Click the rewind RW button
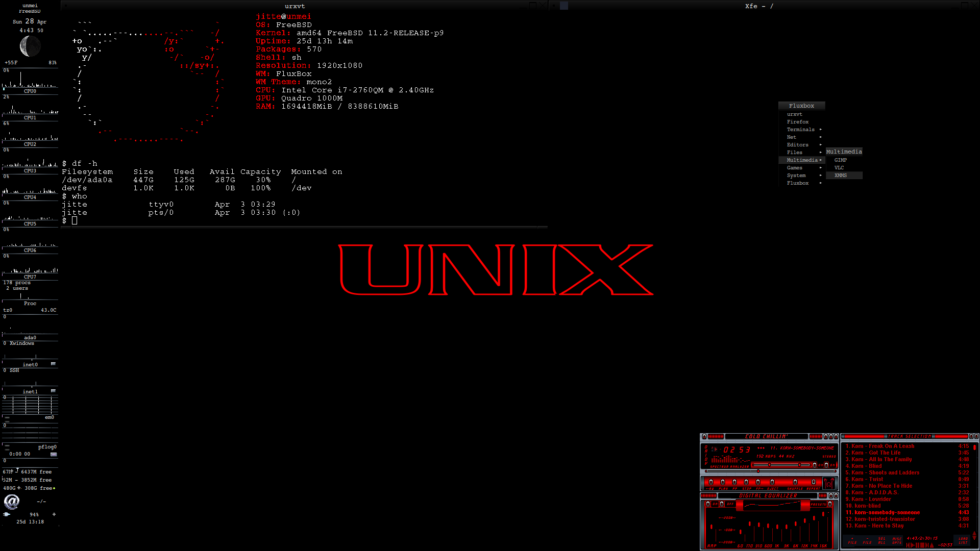The width and height of the screenshot is (980, 551). point(711,482)
